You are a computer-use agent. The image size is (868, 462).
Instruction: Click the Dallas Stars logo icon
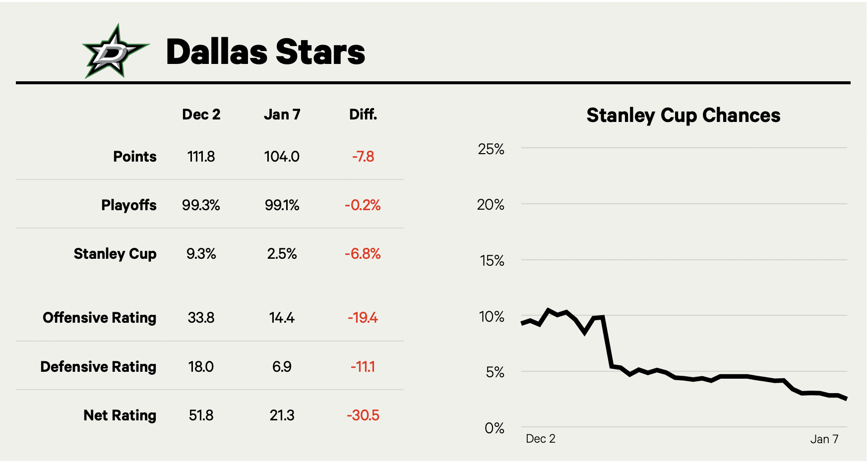[x=115, y=52]
